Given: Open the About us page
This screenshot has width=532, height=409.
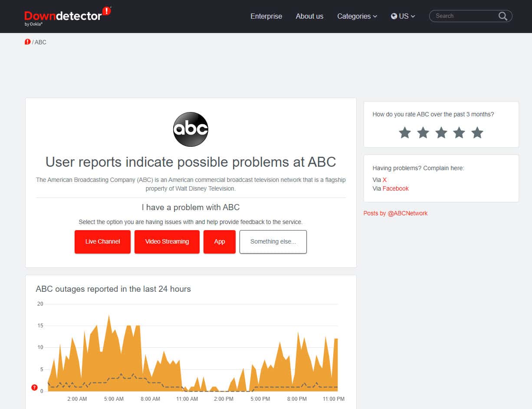Looking at the screenshot, I should (x=309, y=16).
